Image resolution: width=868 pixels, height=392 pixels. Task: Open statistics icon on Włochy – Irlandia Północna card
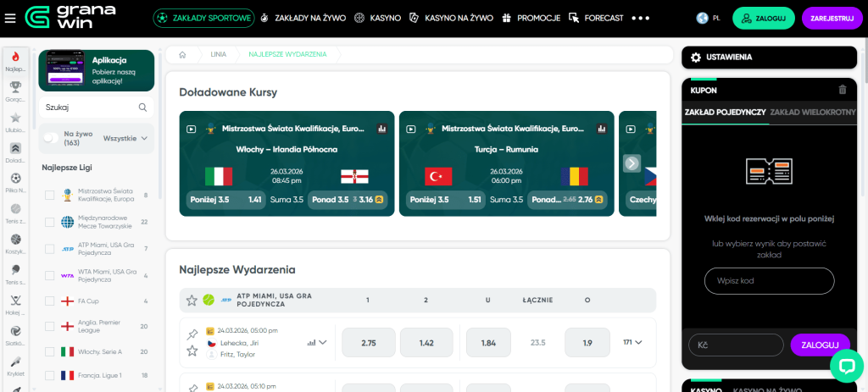(381, 129)
